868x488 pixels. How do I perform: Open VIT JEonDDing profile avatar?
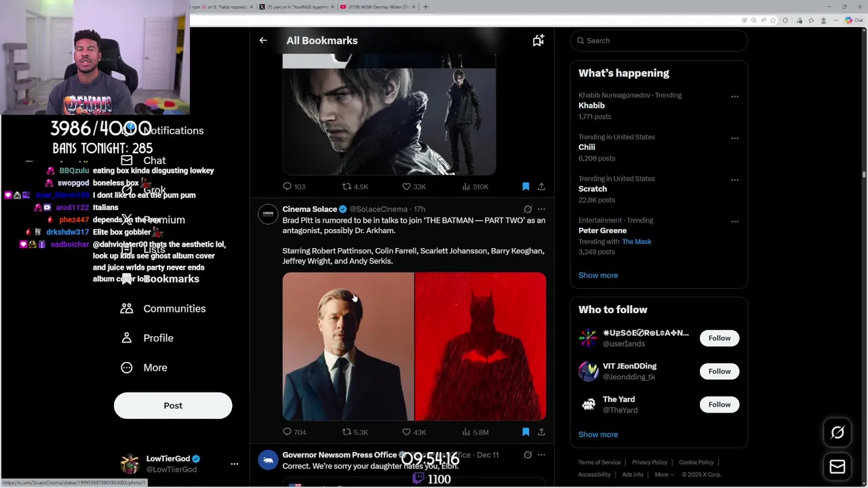589,371
